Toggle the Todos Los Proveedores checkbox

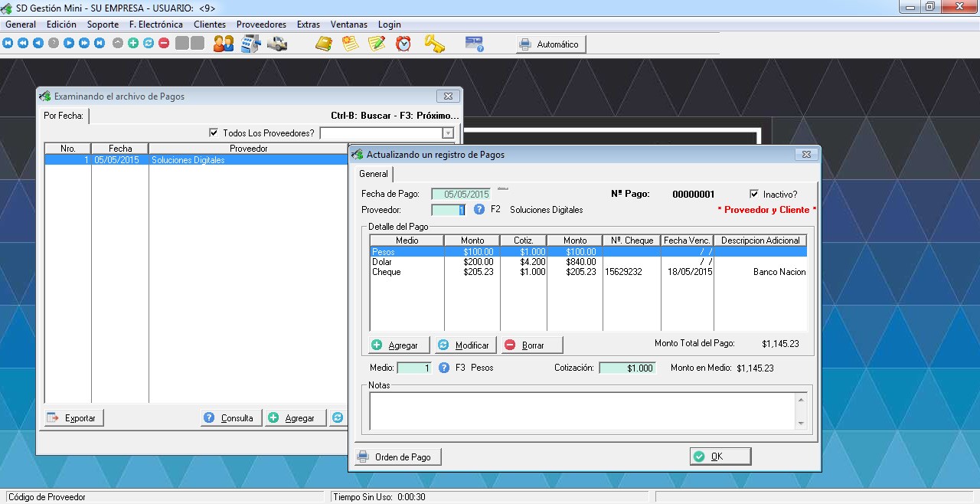coord(214,133)
